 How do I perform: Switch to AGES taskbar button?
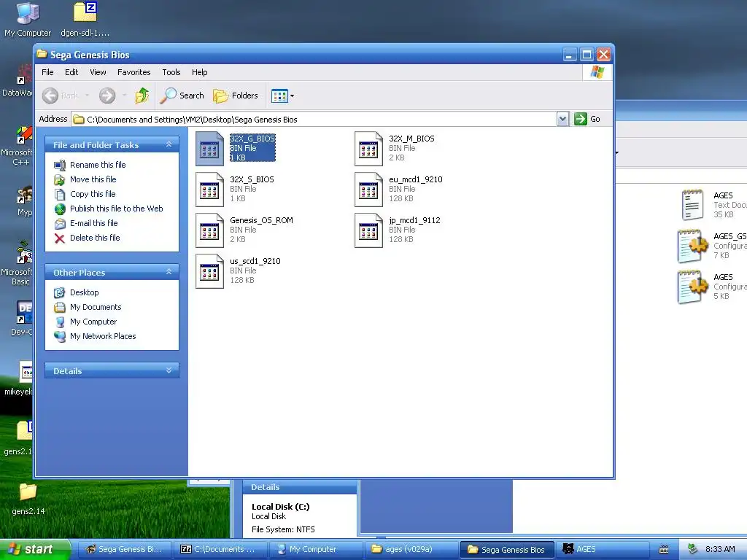click(x=601, y=550)
